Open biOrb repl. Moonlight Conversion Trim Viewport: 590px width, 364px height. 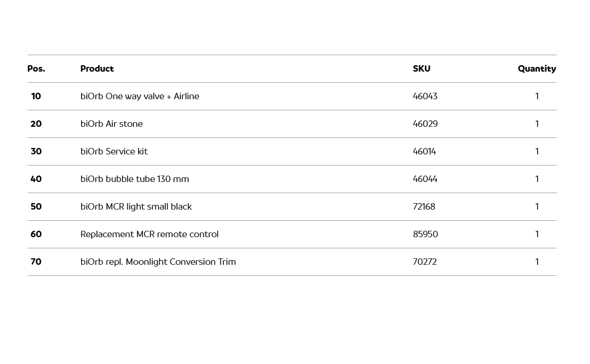pos(158,262)
